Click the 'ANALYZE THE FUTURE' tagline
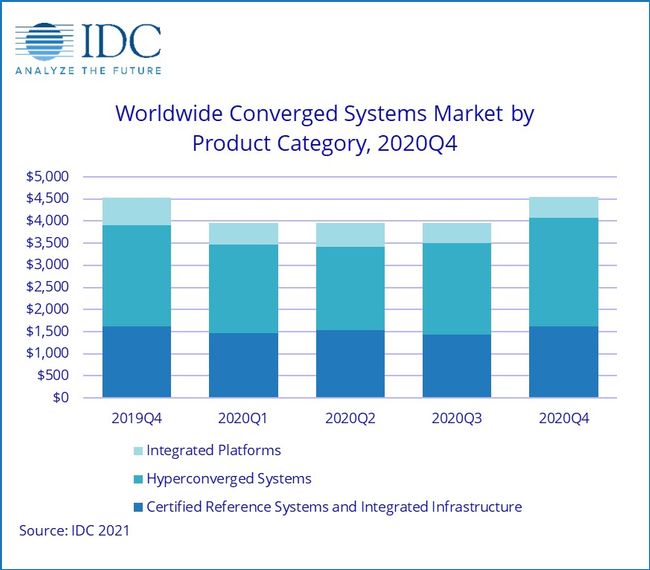Image resolution: width=650 pixels, height=570 pixels. pyautogui.click(x=88, y=70)
